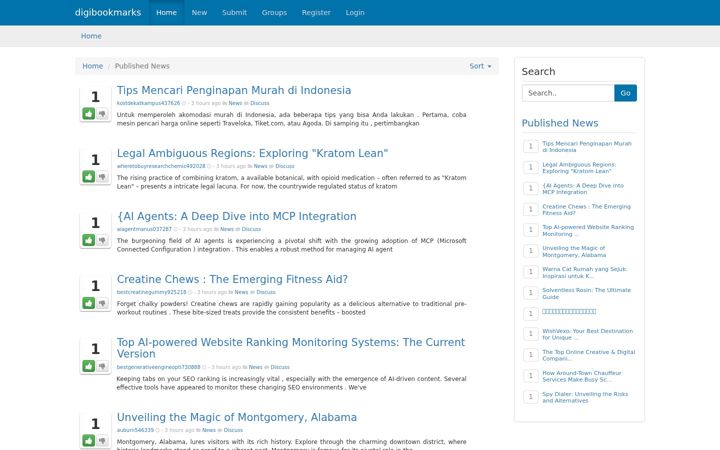Upvote "Tips Mencari Penginapan Murah di Indonesia"
The height and width of the screenshot is (450, 720).
click(89, 113)
